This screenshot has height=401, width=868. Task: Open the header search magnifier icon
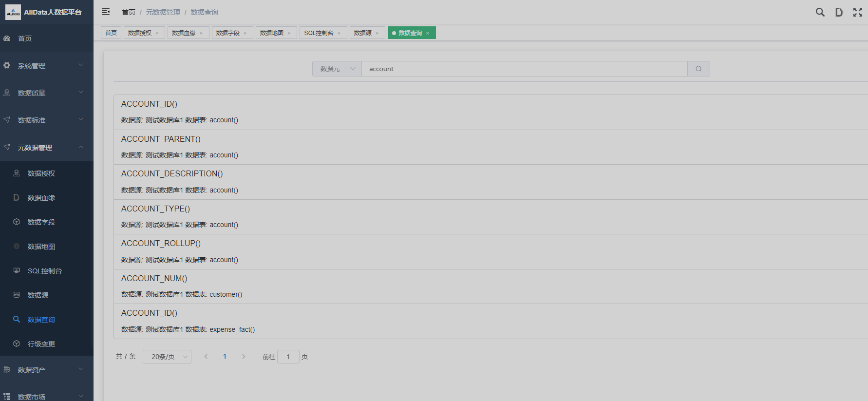click(820, 12)
